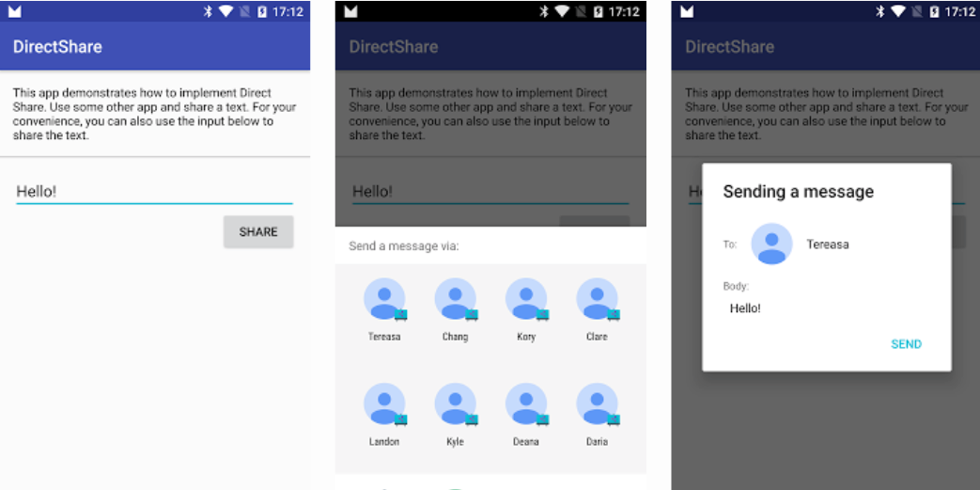980x490 pixels.
Task: Tap the Wi-Fi status icon on the leftmost screen
Action: pos(226,12)
